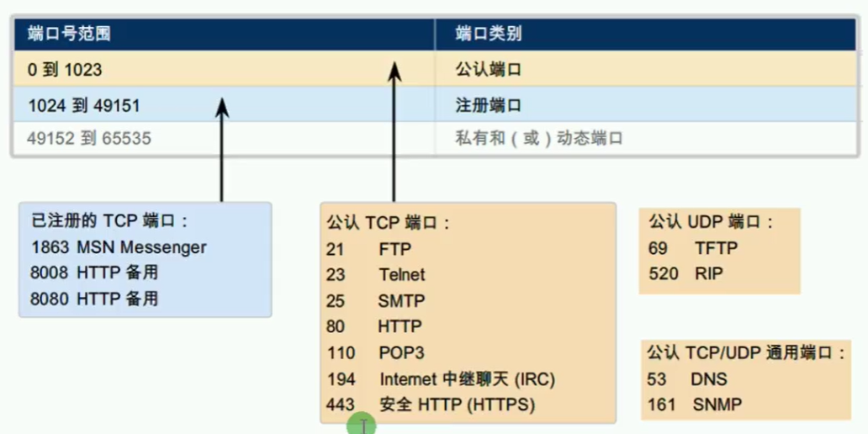868x434 pixels.
Task: Click the 公认 UDP 端口 heading
Action: (x=711, y=222)
